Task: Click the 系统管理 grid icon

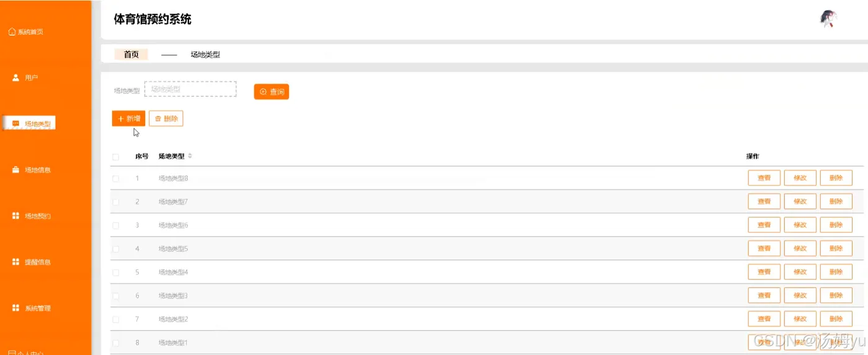Action: tap(16, 308)
